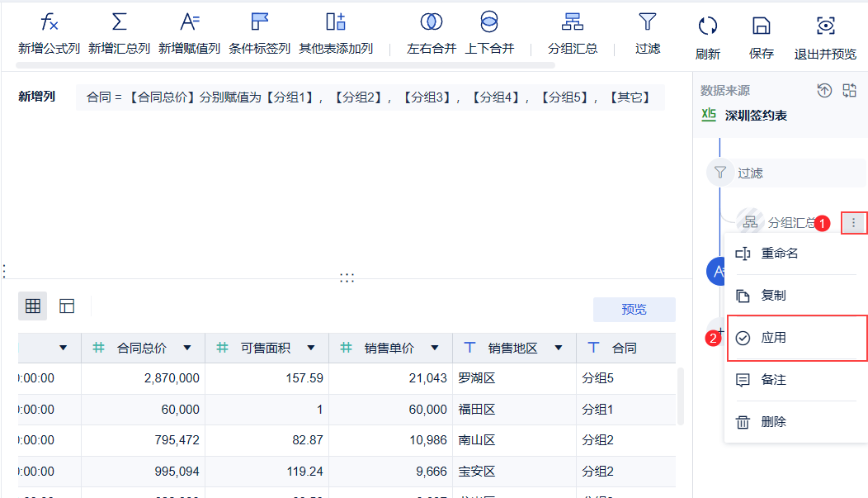This screenshot has height=498, width=868.
Task: Click the table vertical scrollbar
Action: click(681, 396)
